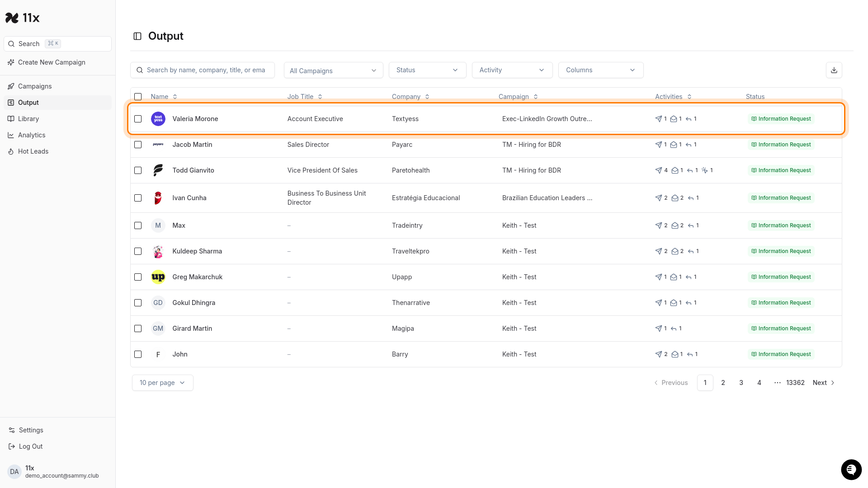
Task: Click the search by name, company field
Action: coord(203,70)
